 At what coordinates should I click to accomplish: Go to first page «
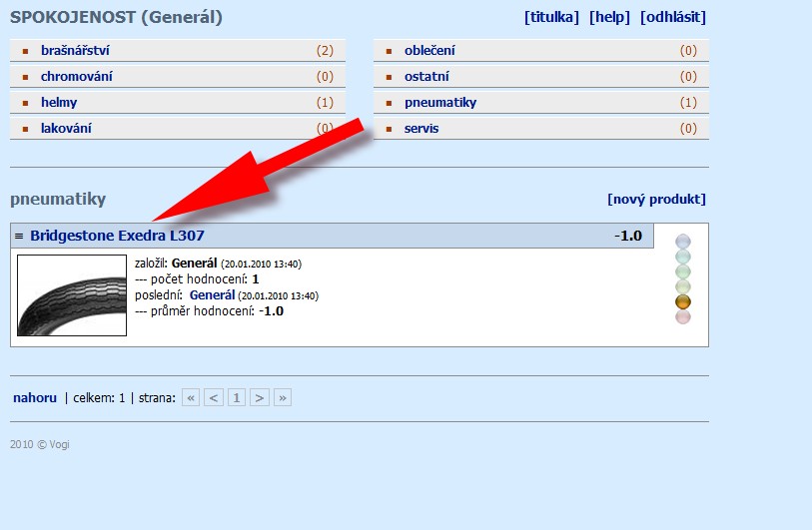191,397
